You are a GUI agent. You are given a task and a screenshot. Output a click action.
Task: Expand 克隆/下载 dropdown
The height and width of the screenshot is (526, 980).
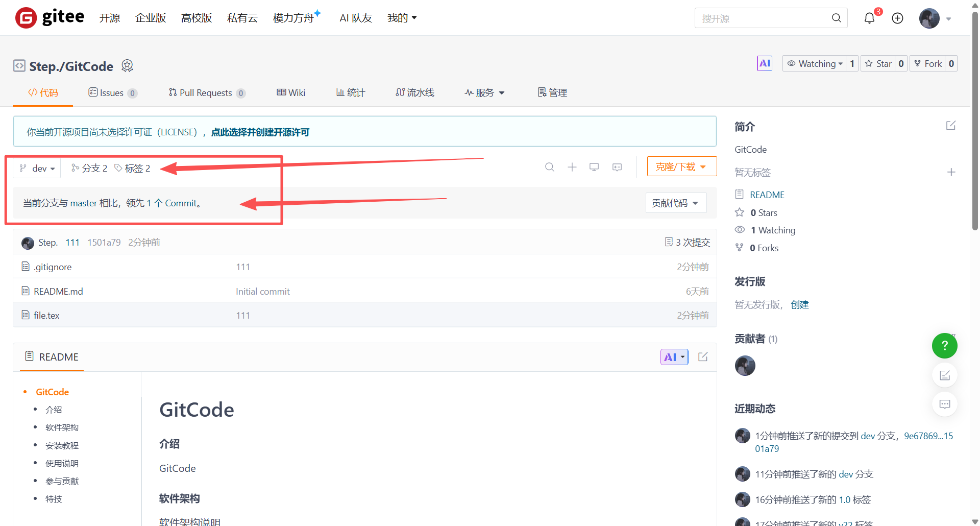point(682,167)
